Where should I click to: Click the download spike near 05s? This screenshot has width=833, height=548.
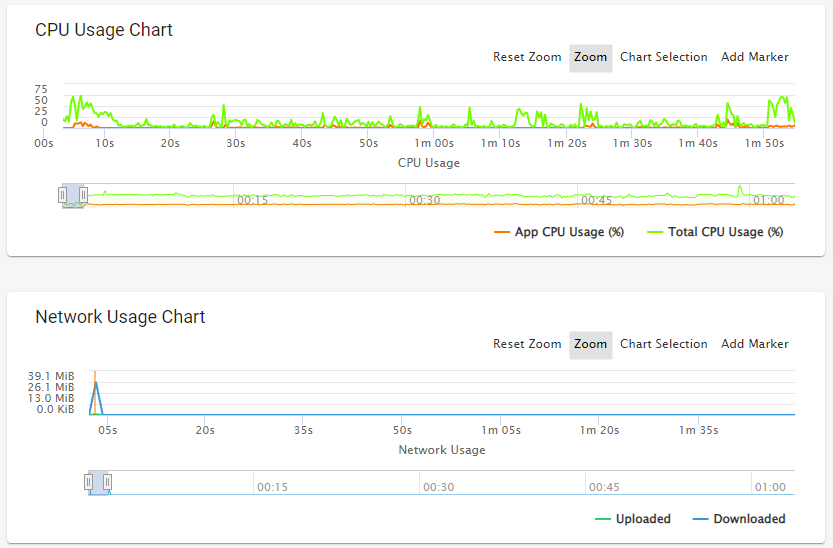96,396
